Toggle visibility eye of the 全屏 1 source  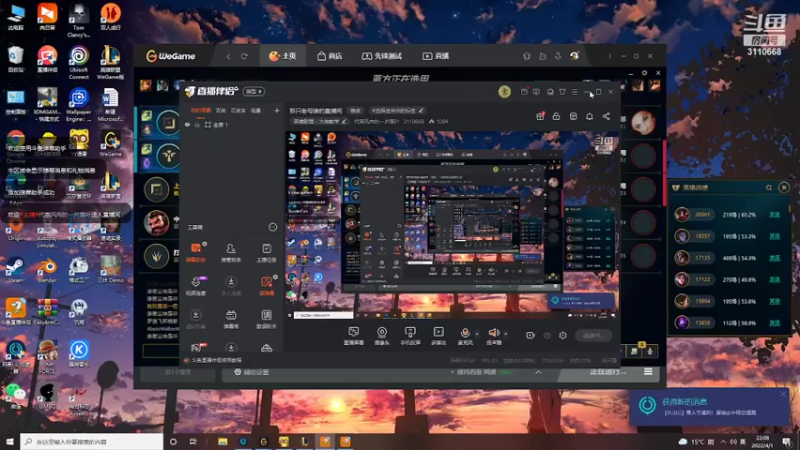point(187,124)
